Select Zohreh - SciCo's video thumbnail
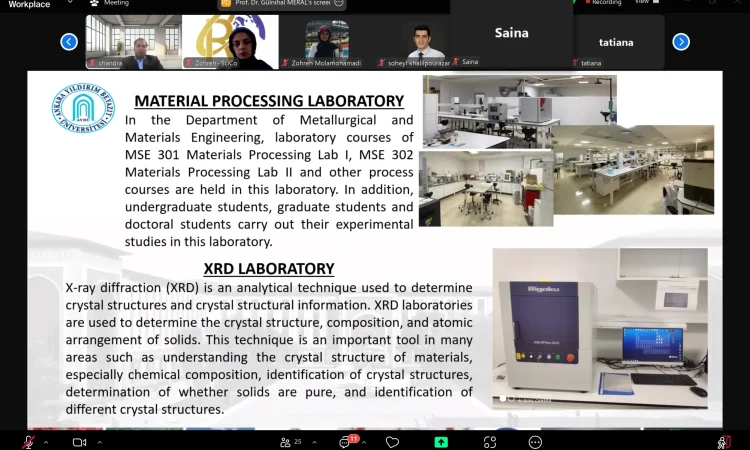The width and height of the screenshot is (750, 450). [x=230, y=42]
